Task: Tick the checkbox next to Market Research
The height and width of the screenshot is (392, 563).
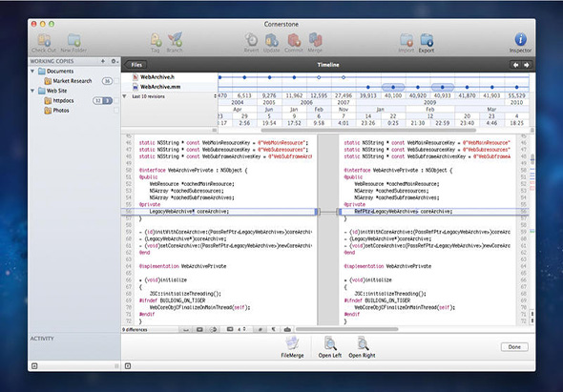Action: point(116,81)
